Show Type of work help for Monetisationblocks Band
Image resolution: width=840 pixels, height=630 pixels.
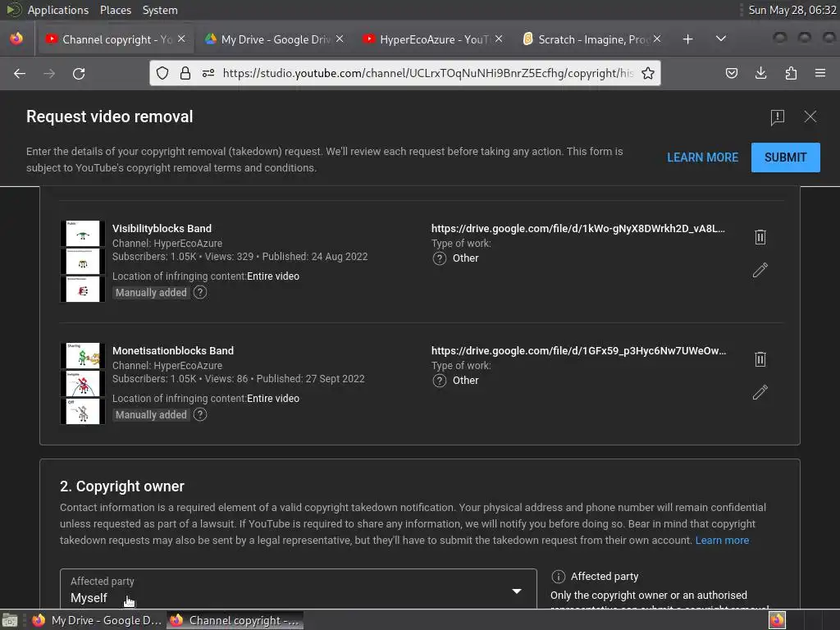tap(440, 381)
